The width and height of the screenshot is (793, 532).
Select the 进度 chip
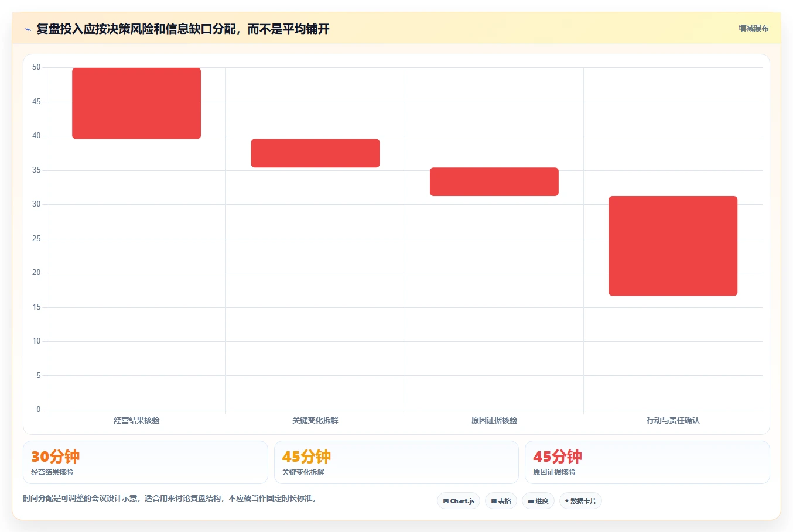(538, 501)
